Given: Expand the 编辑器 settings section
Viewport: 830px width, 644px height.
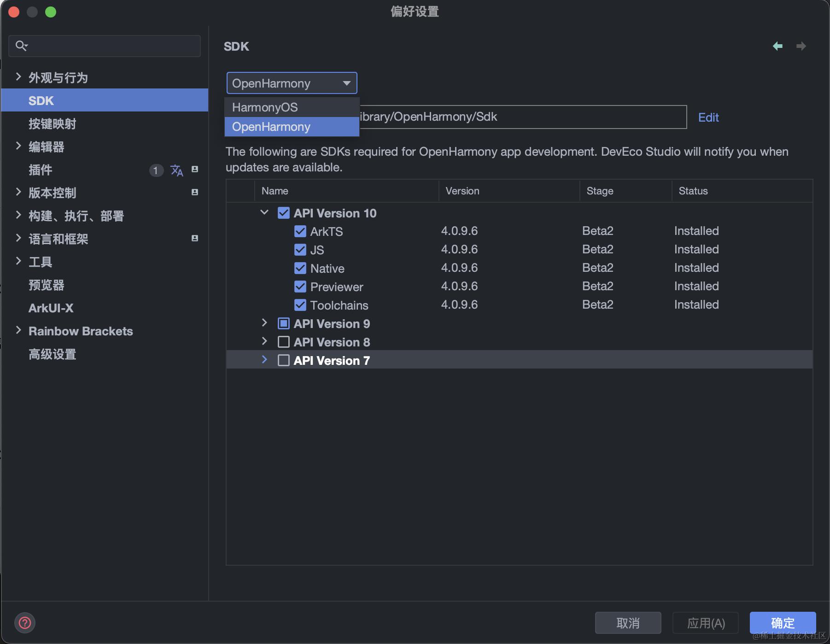Looking at the screenshot, I should click(18, 146).
